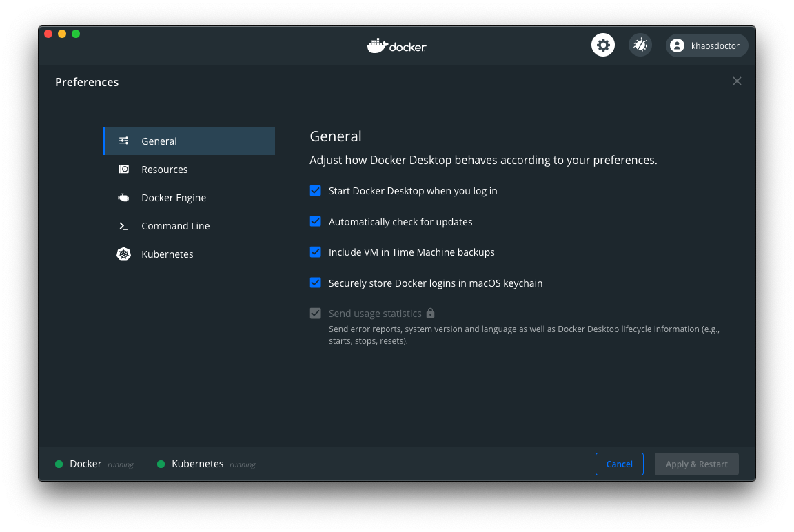Click the lock icon beside usage statistics

tap(430, 313)
